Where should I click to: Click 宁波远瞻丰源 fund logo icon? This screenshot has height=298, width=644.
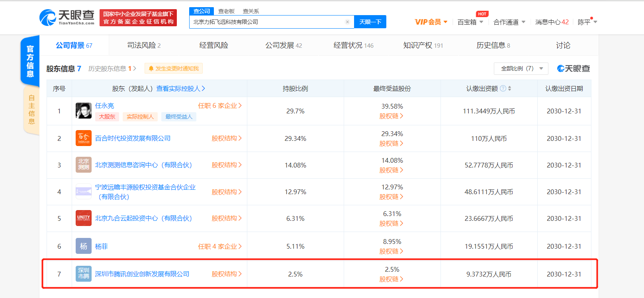(x=84, y=192)
